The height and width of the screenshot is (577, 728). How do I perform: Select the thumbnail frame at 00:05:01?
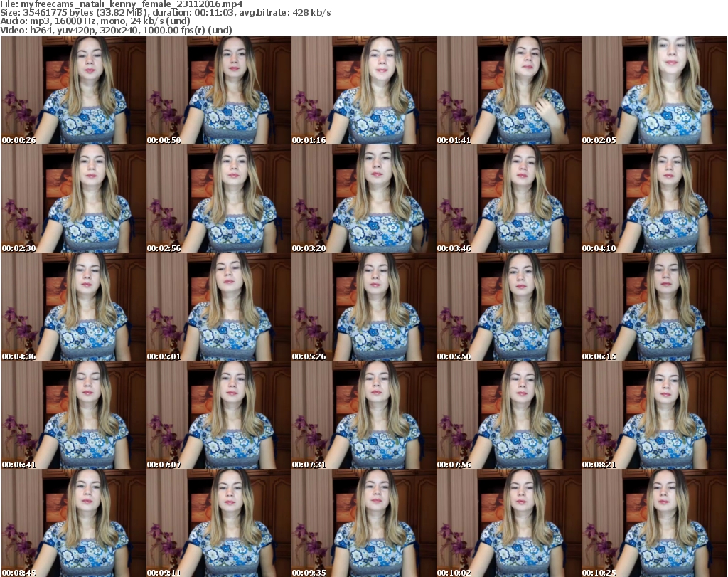pyautogui.click(x=219, y=307)
